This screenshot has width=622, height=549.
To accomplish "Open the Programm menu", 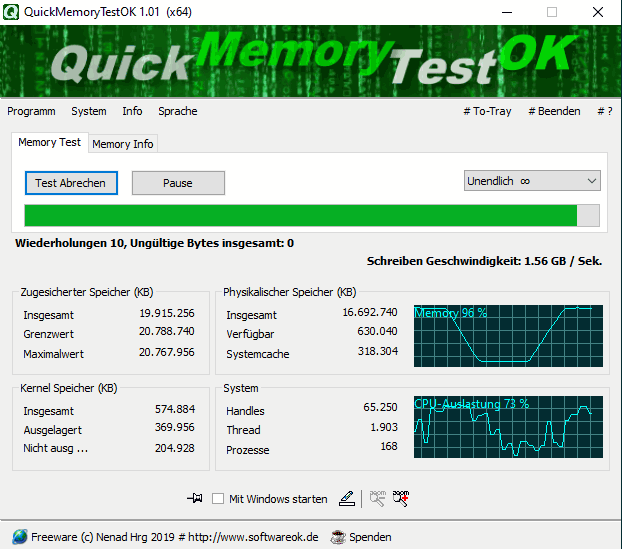I will [x=31, y=111].
